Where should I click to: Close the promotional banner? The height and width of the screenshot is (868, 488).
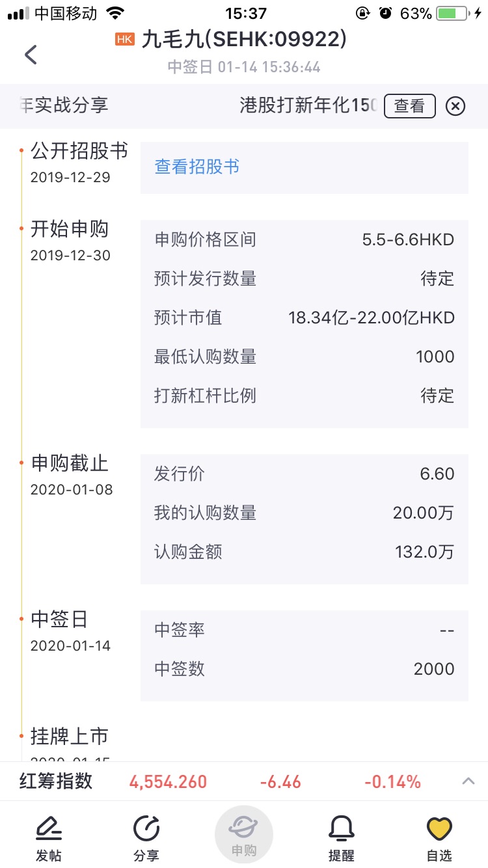(455, 105)
